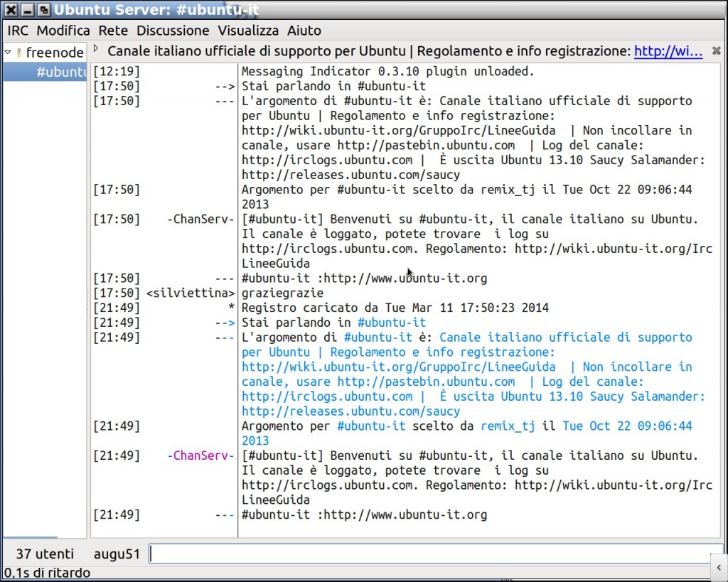This screenshot has width=728, height=582.
Task: Click the graziegrazie message
Action: tap(282, 293)
